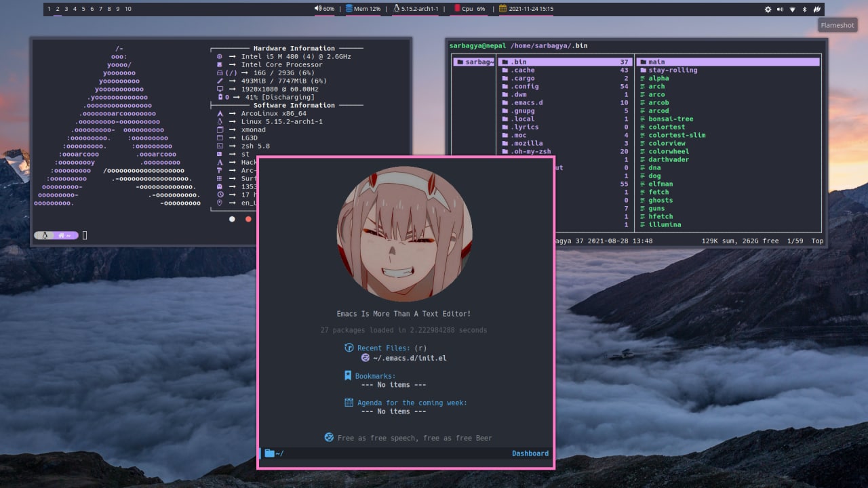Image resolution: width=868 pixels, height=488 pixels.
Task: Click the Zero Two banner image
Action: click(405, 234)
